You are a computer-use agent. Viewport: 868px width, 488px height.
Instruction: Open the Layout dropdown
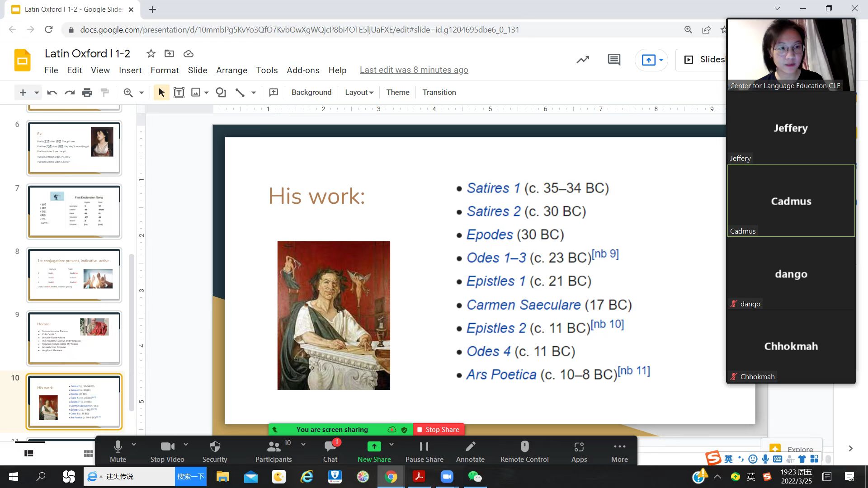pos(359,93)
